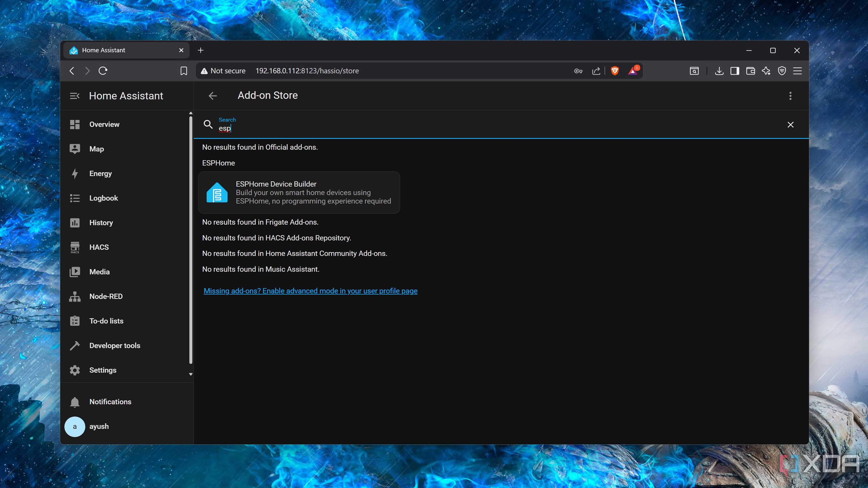The width and height of the screenshot is (868, 488).
Task: Click the Energy lightning bolt icon
Action: click(75, 174)
